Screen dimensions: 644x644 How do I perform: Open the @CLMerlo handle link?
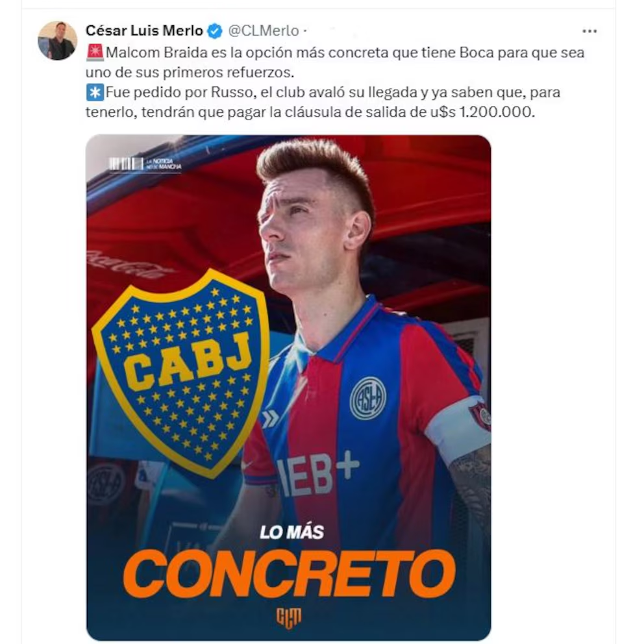(x=264, y=31)
